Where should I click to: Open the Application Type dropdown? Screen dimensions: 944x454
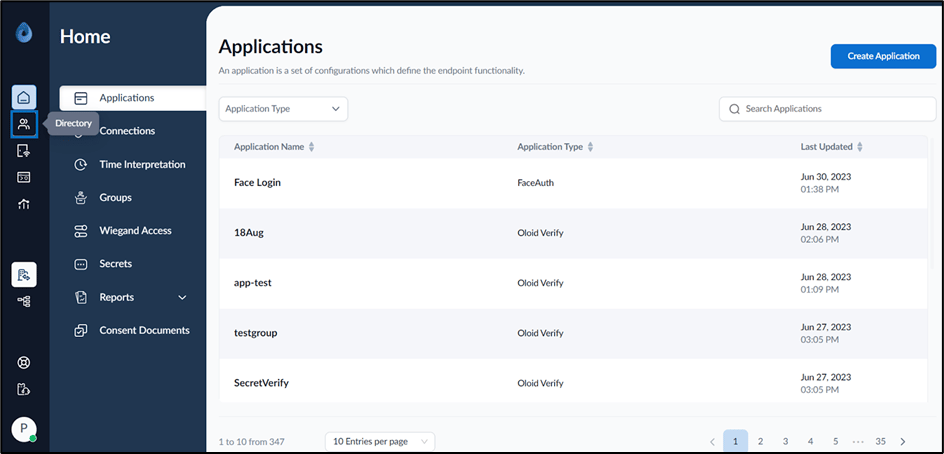click(283, 109)
